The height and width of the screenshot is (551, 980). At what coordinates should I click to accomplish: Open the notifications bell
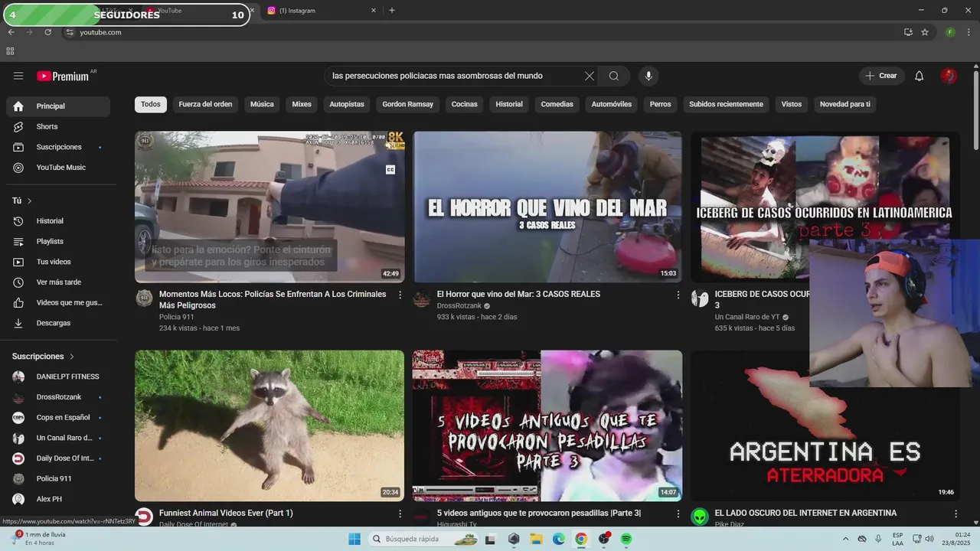(x=920, y=76)
